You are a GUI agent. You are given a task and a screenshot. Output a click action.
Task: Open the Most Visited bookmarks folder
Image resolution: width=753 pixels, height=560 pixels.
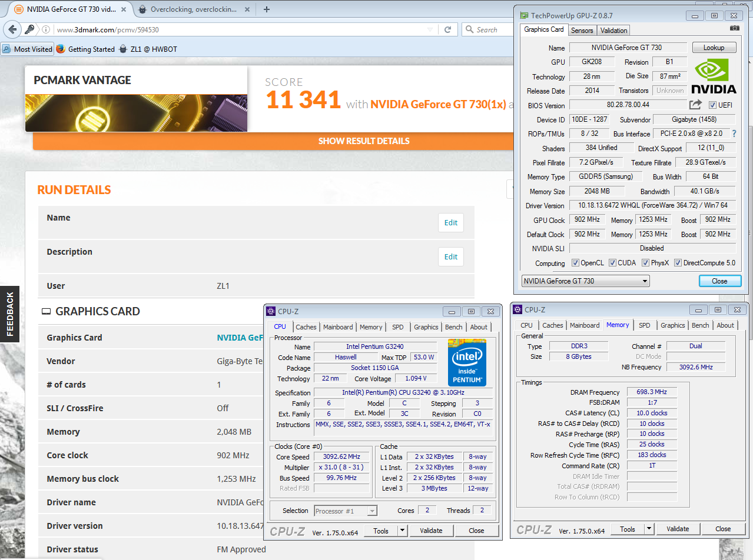[x=28, y=49]
